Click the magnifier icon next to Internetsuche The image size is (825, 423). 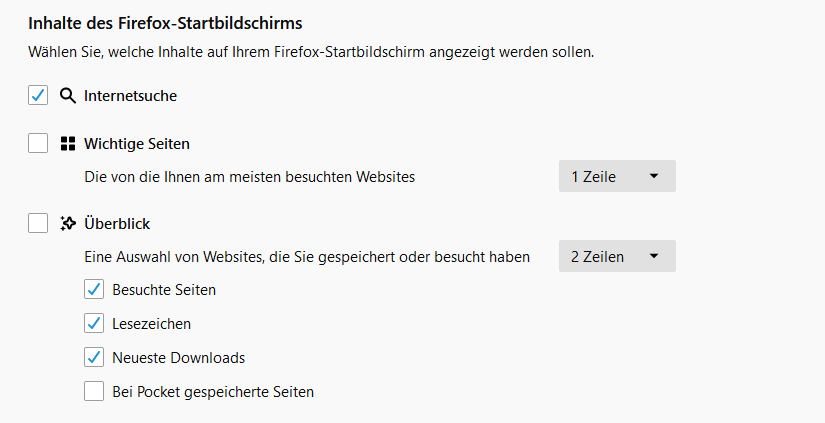pyautogui.click(x=68, y=96)
